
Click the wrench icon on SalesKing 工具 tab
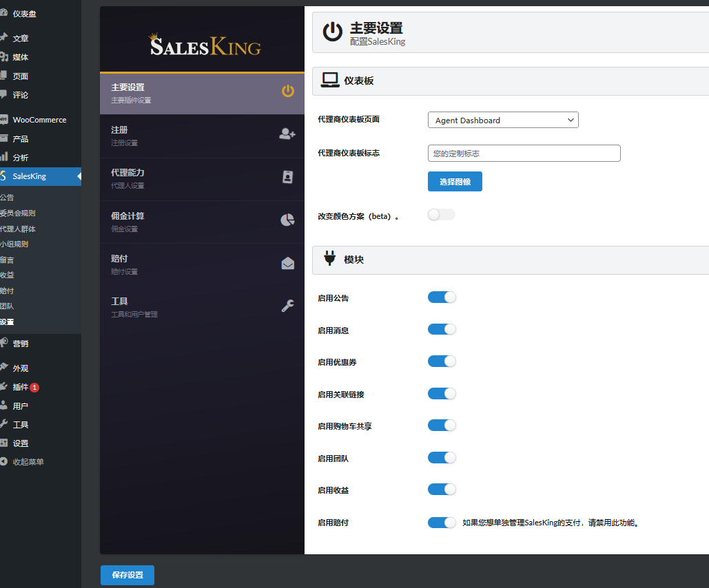pos(287,306)
